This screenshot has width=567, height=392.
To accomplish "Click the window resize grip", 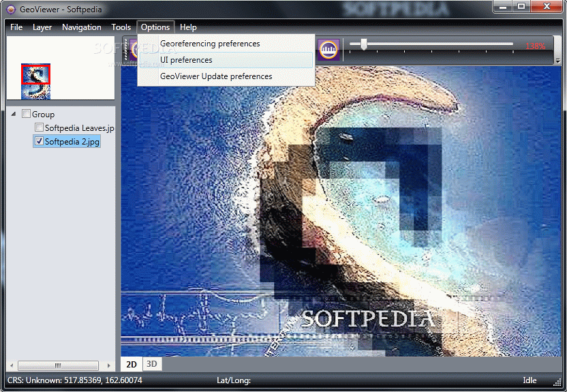I will point(557,382).
